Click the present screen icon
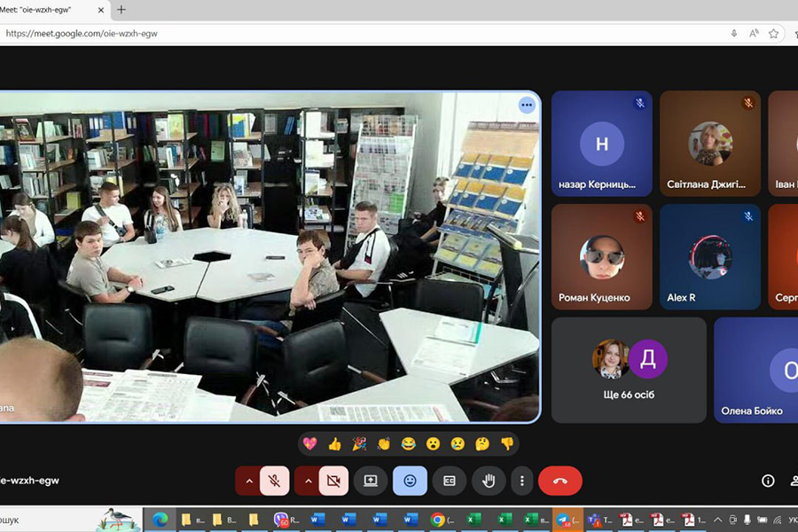798x532 pixels. click(x=371, y=481)
